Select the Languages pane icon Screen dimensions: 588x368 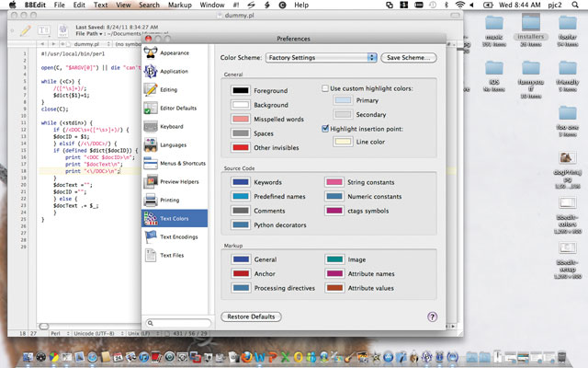pyautogui.click(x=151, y=144)
